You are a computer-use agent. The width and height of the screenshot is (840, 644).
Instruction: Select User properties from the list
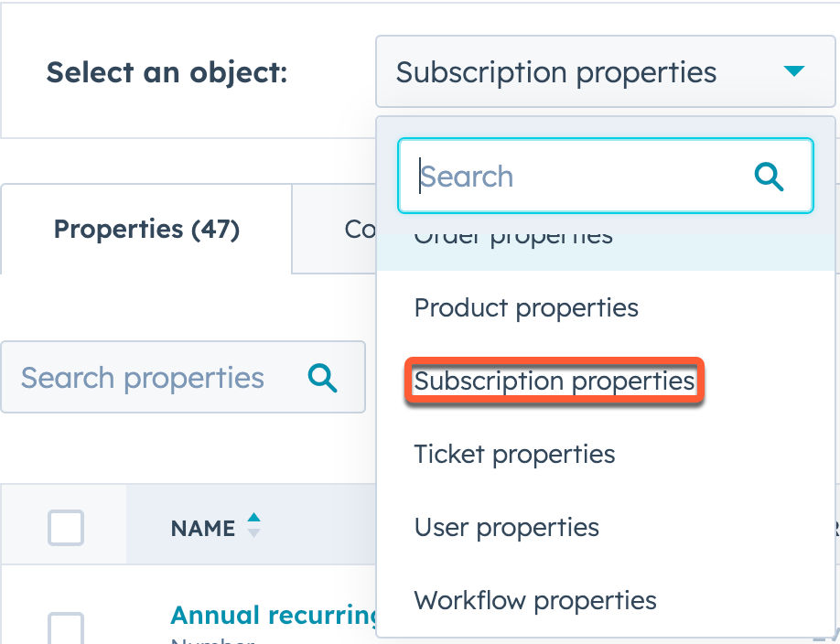(x=507, y=527)
